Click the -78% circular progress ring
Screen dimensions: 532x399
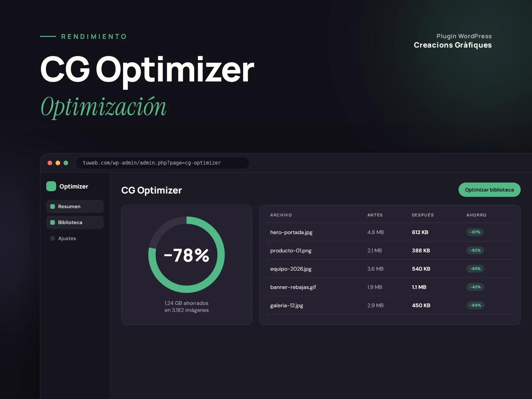pyautogui.click(x=187, y=255)
